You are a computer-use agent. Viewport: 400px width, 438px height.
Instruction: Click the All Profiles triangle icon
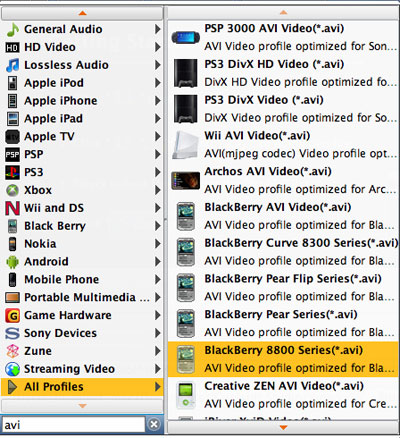[12, 387]
